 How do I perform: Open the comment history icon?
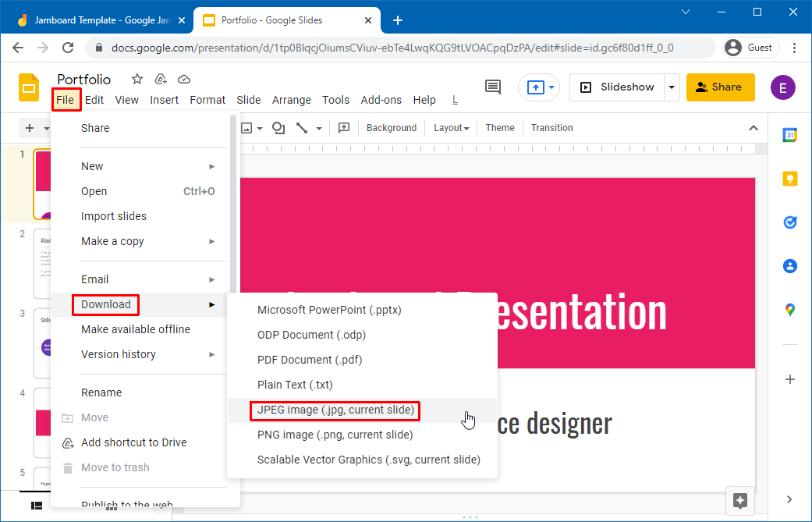pos(493,87)
